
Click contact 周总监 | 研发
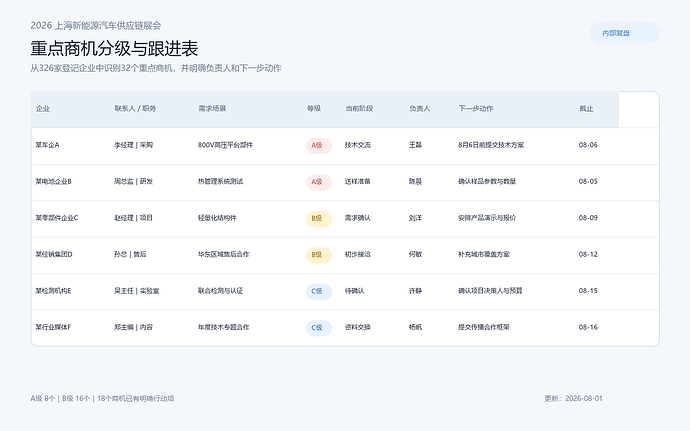click(x=134, y=181)
